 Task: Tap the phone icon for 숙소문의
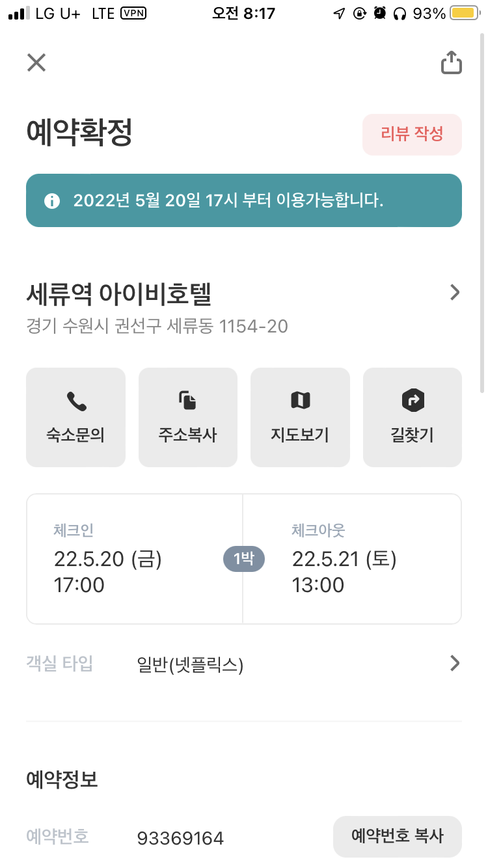click(76, 401)
